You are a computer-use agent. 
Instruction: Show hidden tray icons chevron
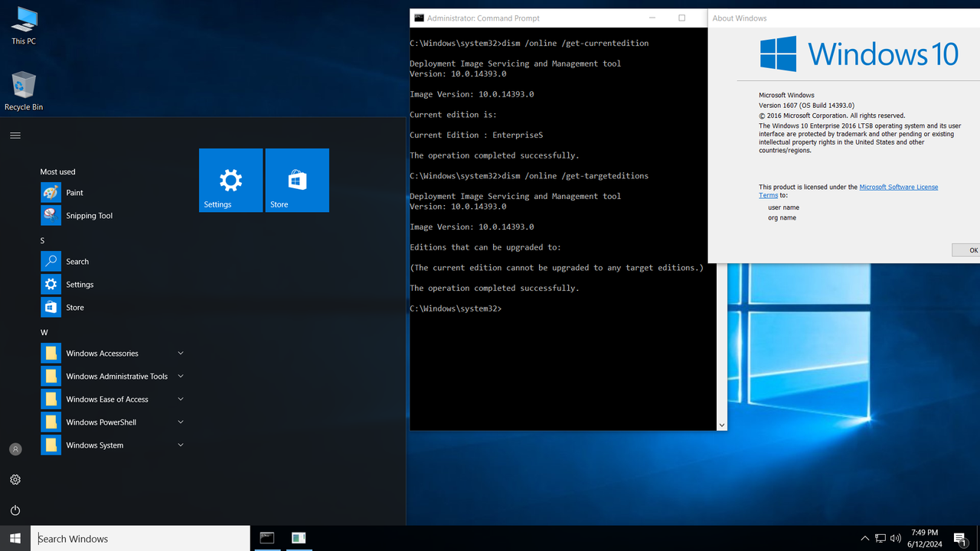[x=865, y=539]
